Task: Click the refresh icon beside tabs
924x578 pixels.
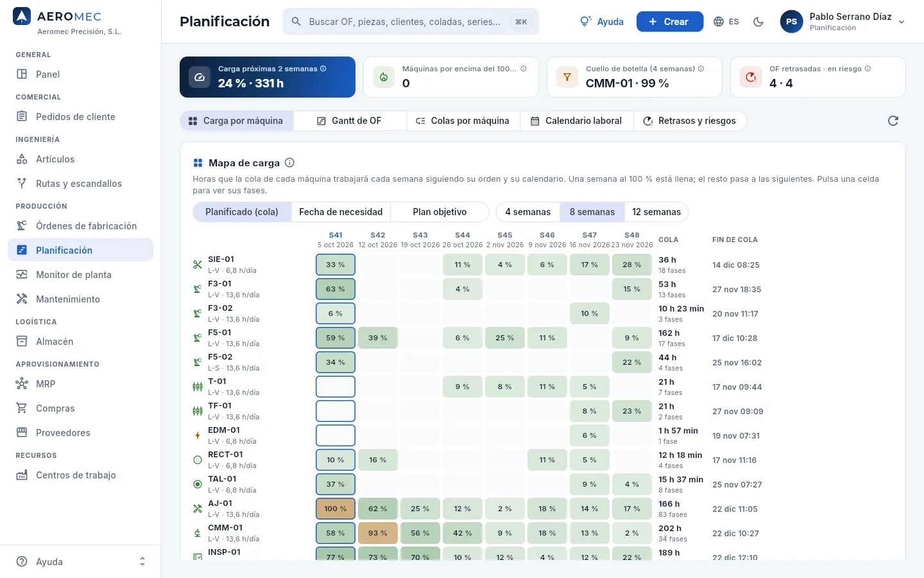Action: 893,121
